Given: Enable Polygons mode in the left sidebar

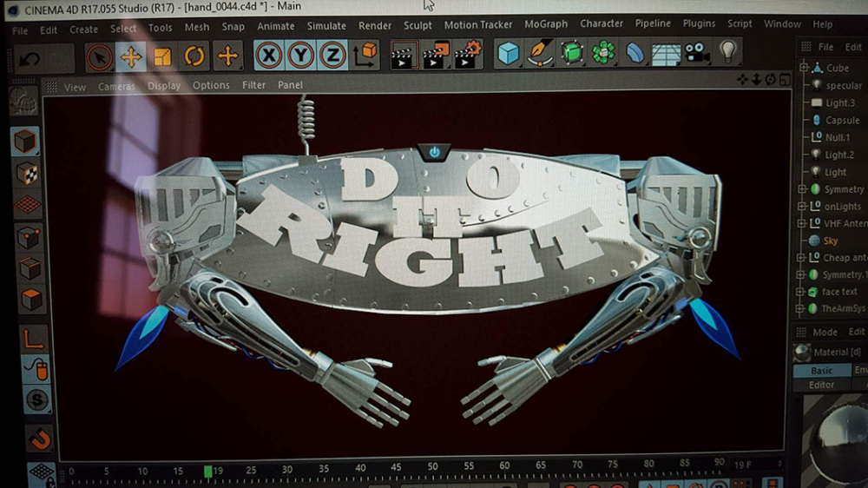Looking at the screenshot, I should 31,300.
